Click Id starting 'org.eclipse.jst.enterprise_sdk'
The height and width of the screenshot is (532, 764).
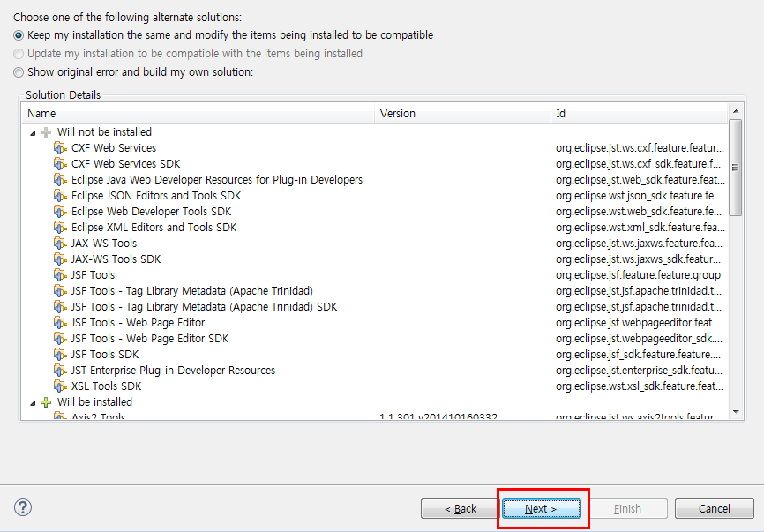pyautogui.click(x=639, y=371)
